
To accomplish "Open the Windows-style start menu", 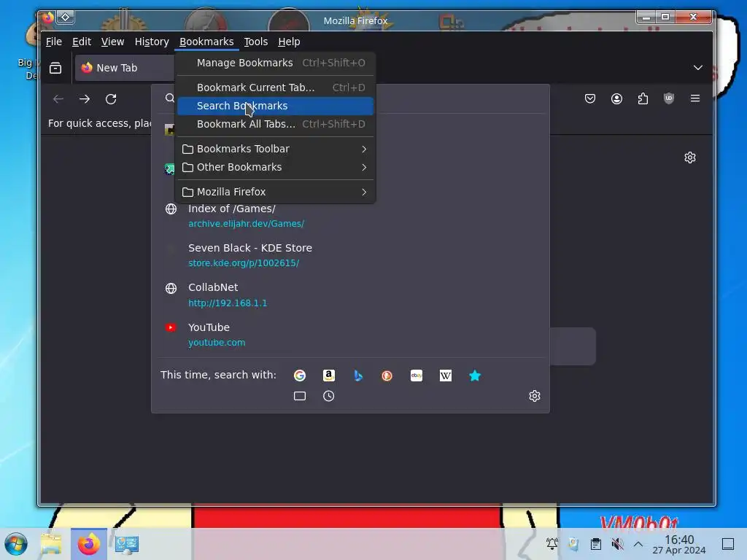I will click(x=16, y=544).
